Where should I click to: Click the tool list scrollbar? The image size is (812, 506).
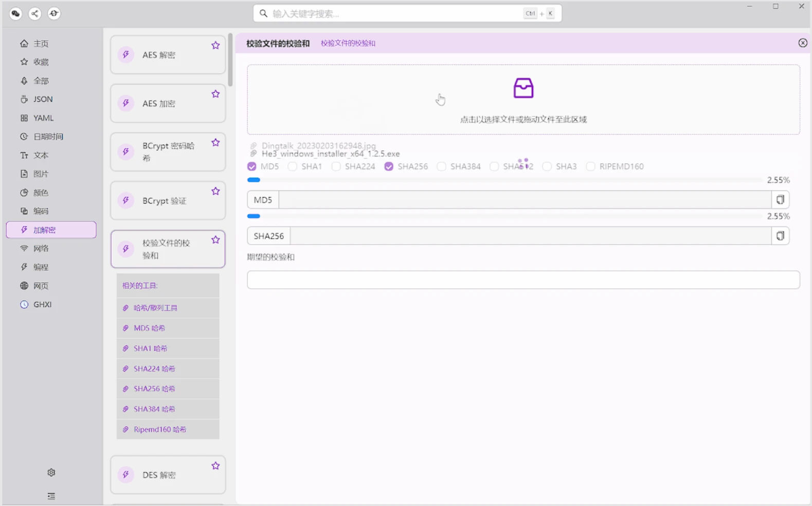point(230,60)
